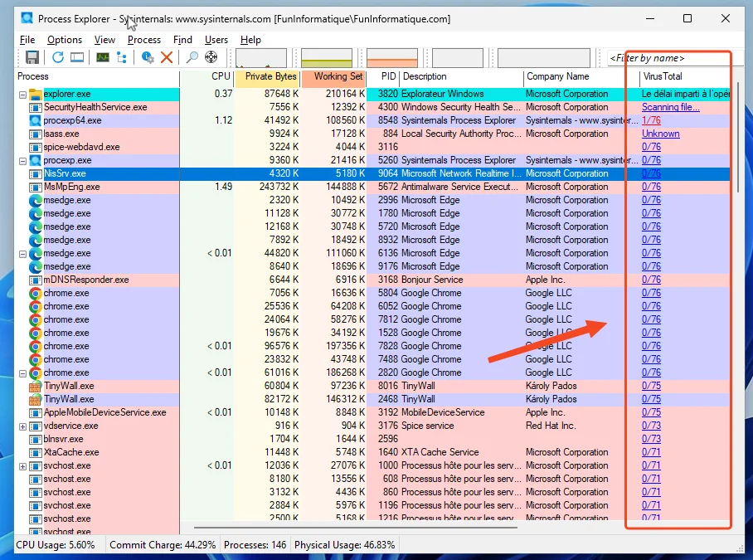Select the Find Handle magnifier icon
The height and width of the screenshot is (560, 753).
coord(191,56)
